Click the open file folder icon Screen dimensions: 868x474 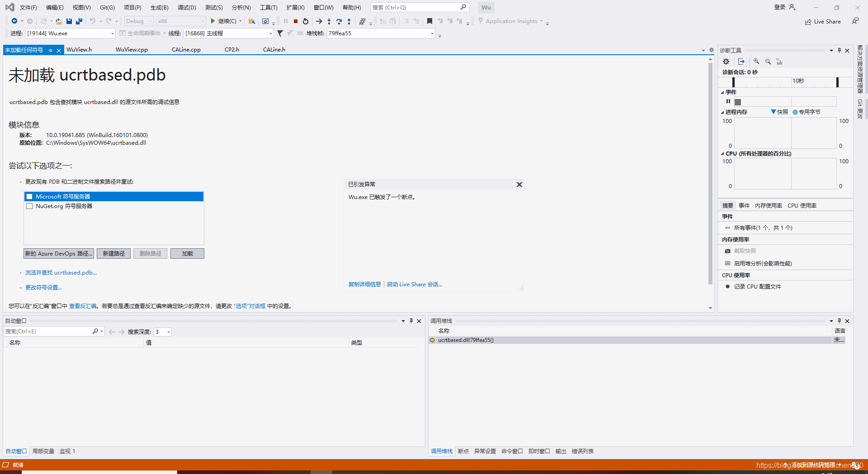click(x=59, y=21)
